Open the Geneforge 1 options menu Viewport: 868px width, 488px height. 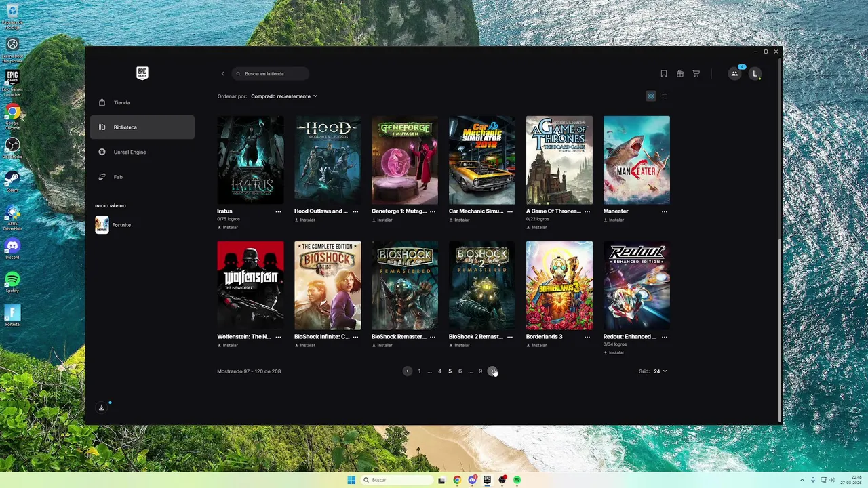tap(433, 211)
